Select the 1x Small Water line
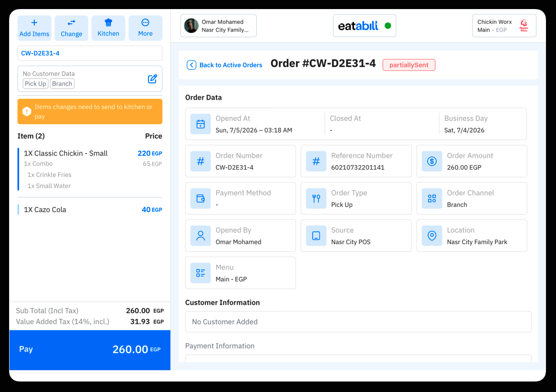This screenshot has height=392, width=556. [x=49, y=186]
